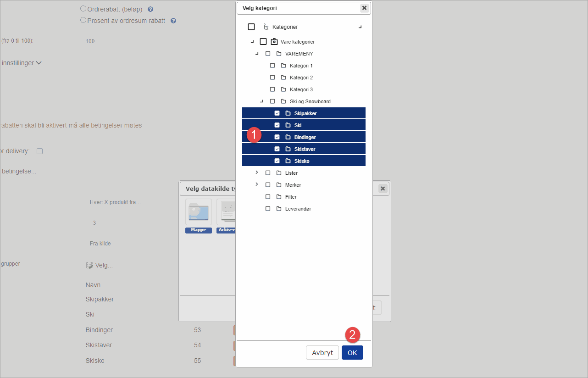Click the Kategorier root tree icon
The image size is (588, 378).
tap(266, 27)
